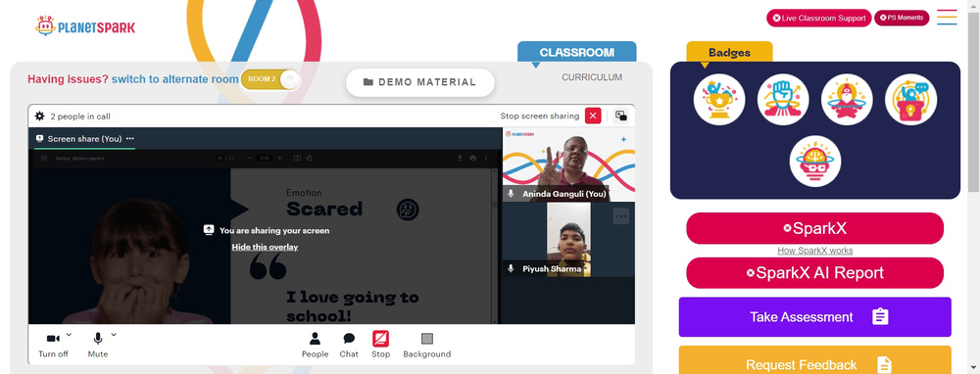Click the raised fist badge icon
Viewport: 980px width, 374px height.
pos(782,99)
